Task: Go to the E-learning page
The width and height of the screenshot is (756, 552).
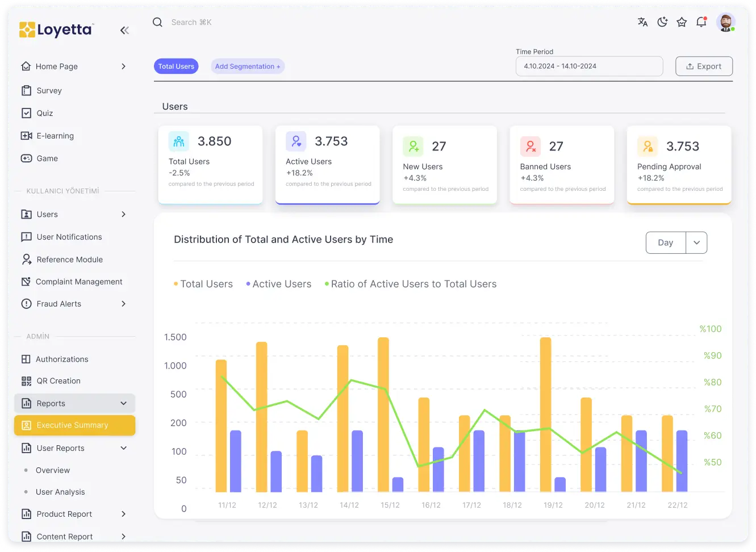Action: point(55,136)
